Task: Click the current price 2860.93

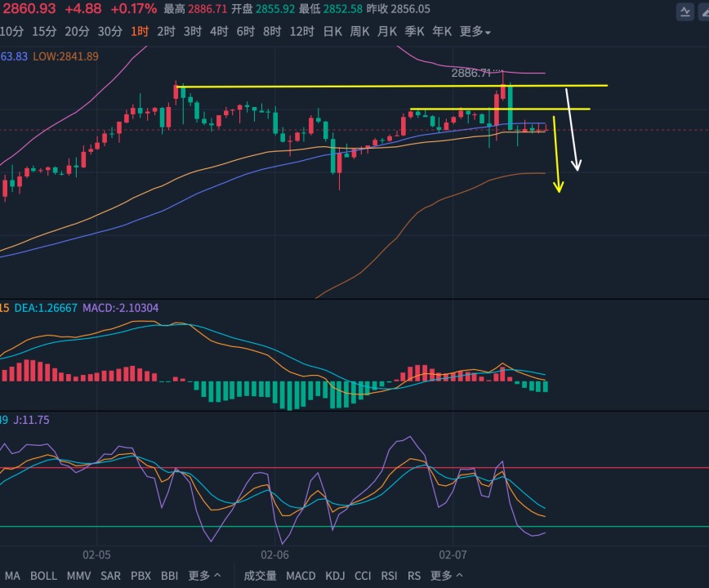Action: coord(28,9)
